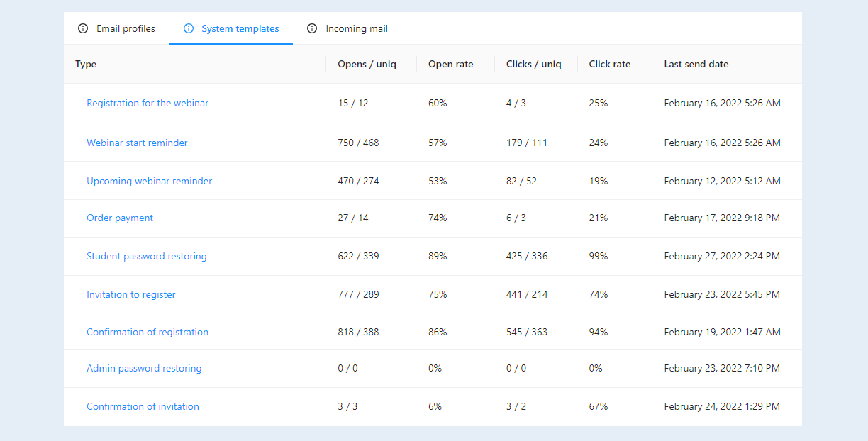Click Confirmation of registration link

tap(148, 332)
